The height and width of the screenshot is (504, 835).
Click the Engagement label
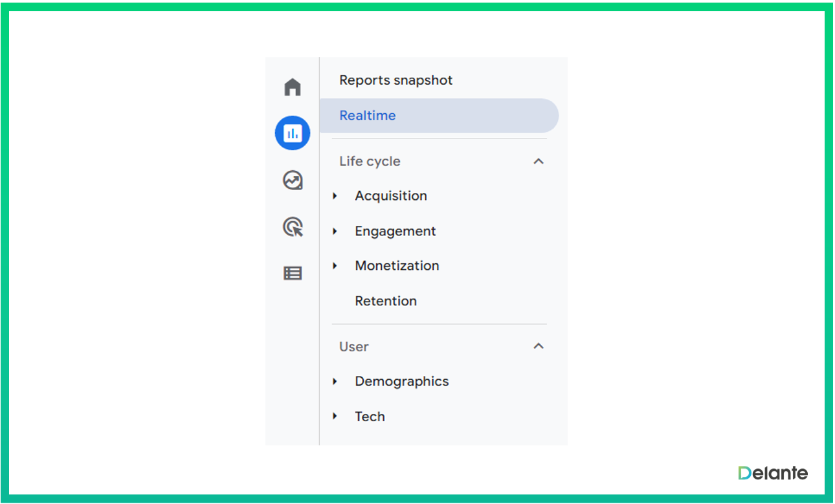pyautogui.click(x=395, y=231)
